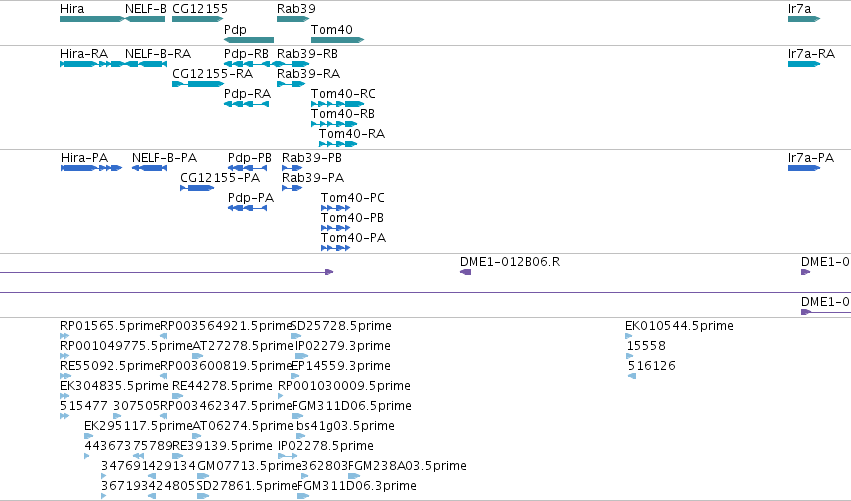Click the Rab39-PA protein label
This screenshot has height=501, width=851.
[313, 177]
